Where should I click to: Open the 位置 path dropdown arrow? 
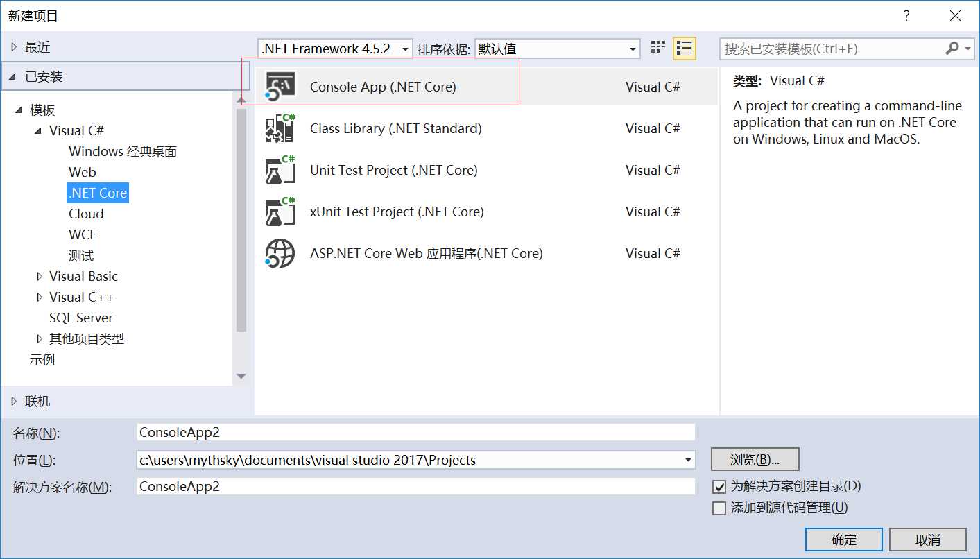pos(687,460)
